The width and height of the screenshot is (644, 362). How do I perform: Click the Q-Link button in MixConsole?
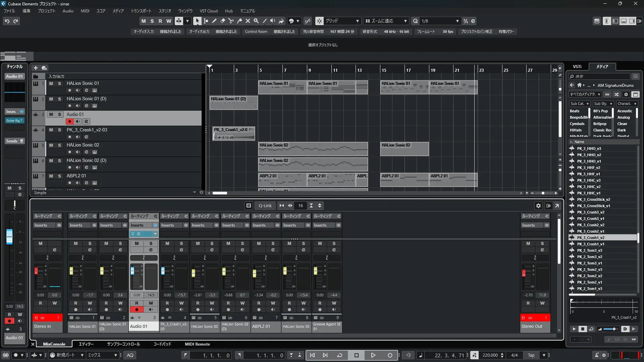point(265,206)
